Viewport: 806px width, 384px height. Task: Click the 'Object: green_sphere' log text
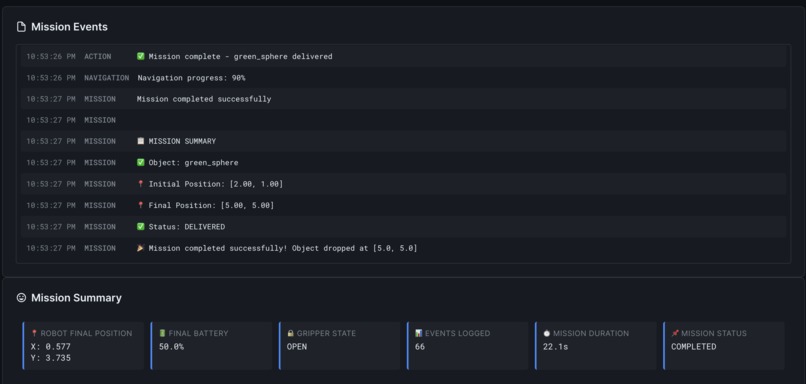(193, 162)
